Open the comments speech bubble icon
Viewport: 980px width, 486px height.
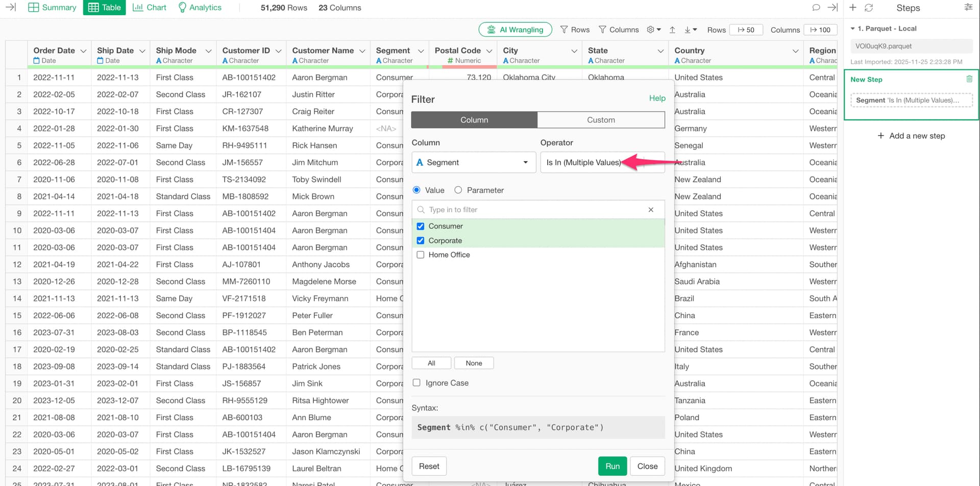(x=816, y=8)
